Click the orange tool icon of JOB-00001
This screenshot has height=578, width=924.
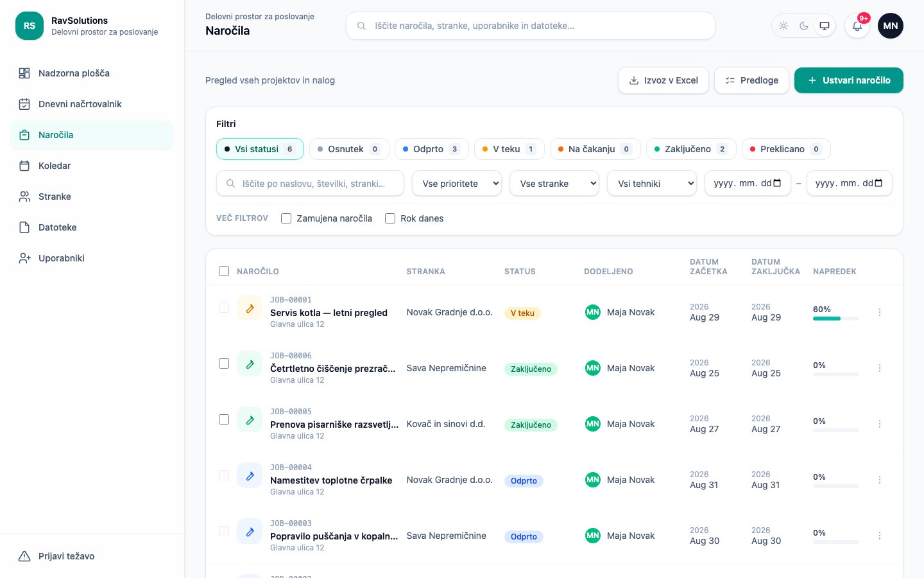250,308
